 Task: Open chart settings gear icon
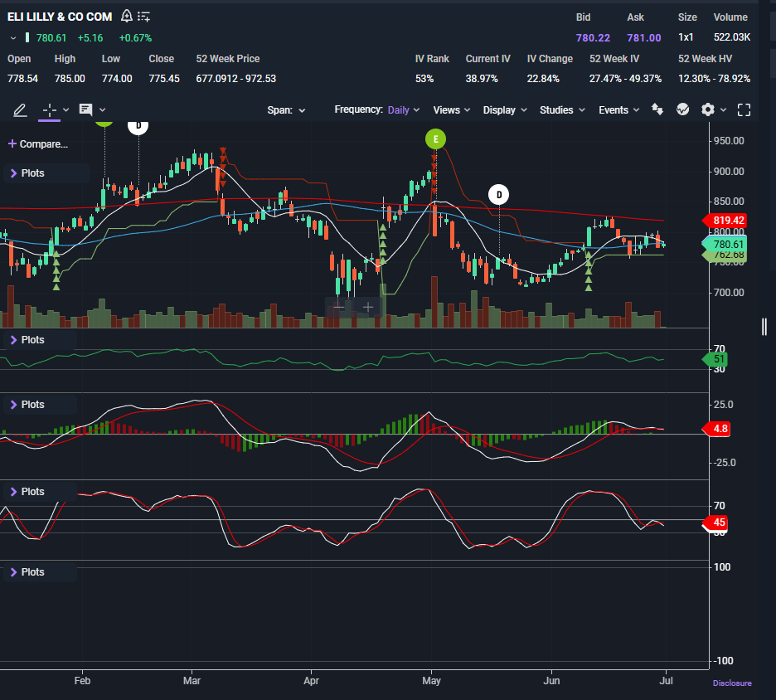(708, 109)
